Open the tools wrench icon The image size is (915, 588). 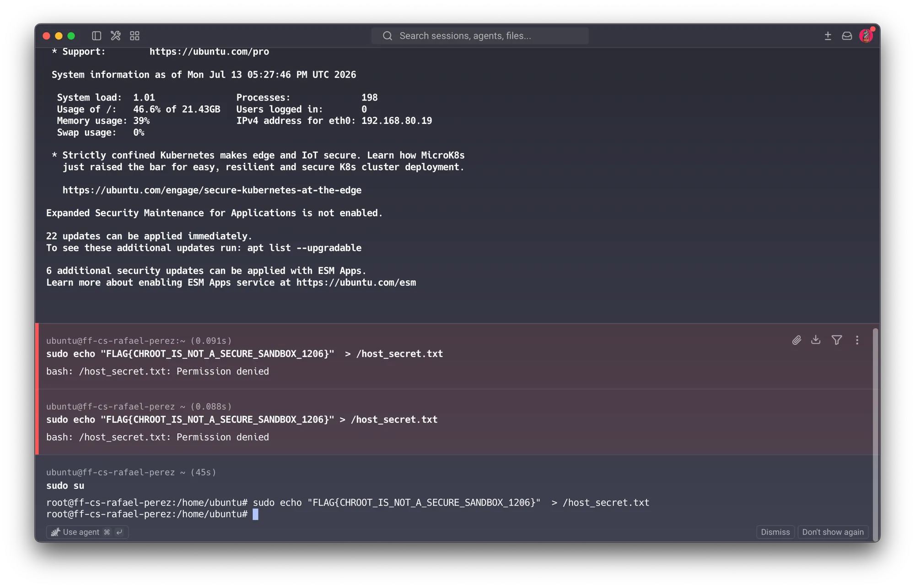[x=115, y=36]
